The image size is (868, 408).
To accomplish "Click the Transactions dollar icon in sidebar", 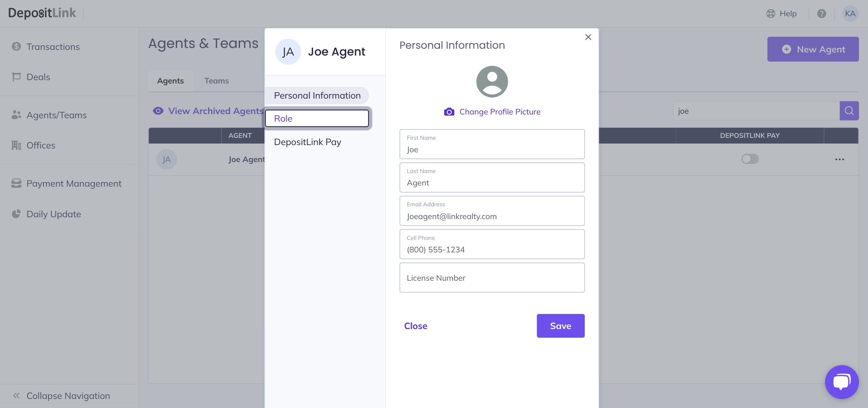I will [16, 46].
